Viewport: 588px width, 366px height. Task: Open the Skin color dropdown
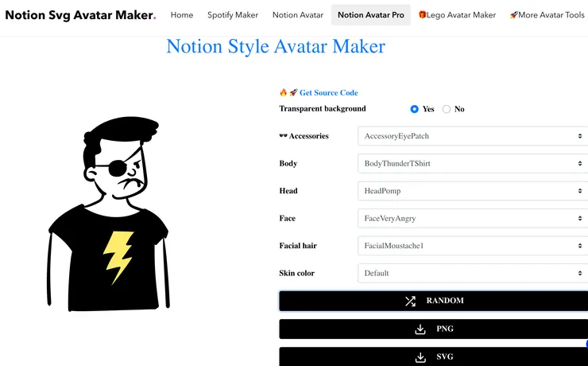click(473, 273)
